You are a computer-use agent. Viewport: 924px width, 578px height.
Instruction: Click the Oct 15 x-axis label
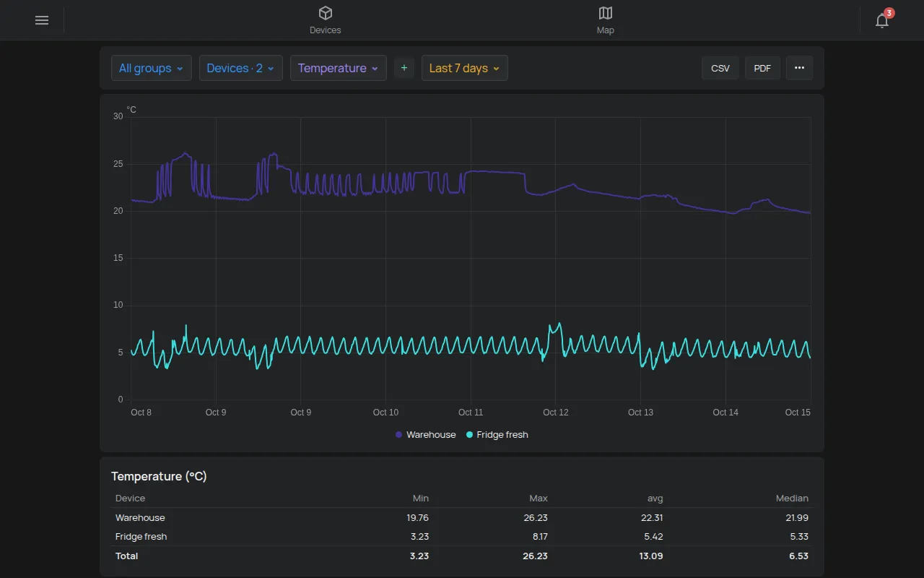pos(798,413)
